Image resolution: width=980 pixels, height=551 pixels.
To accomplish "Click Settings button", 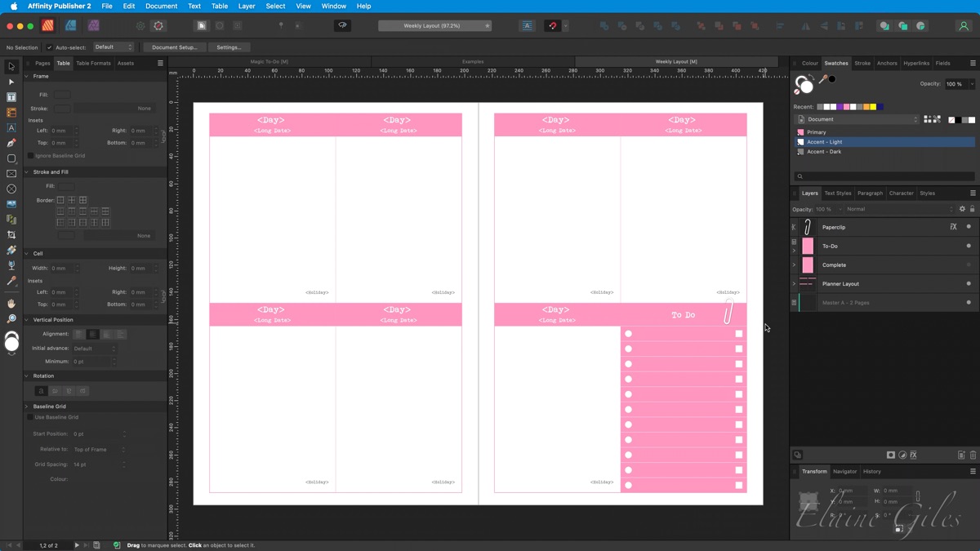I will (x=229, y=47).
